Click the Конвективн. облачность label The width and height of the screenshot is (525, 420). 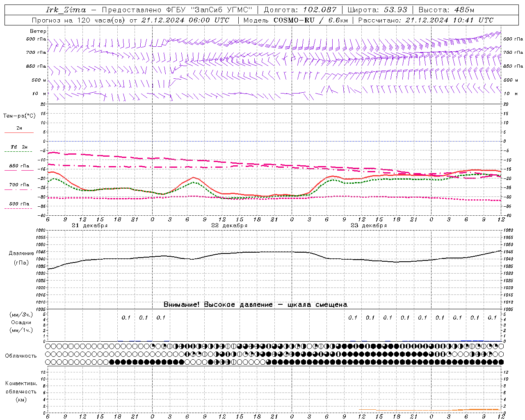21,388
